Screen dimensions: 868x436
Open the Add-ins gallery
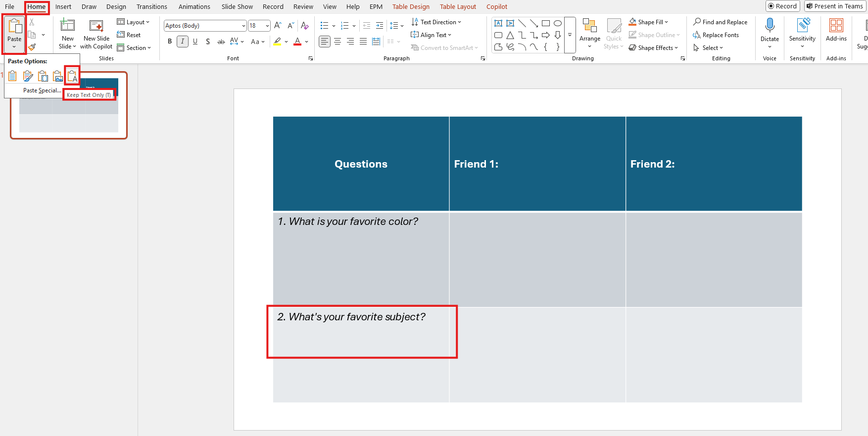836,31
